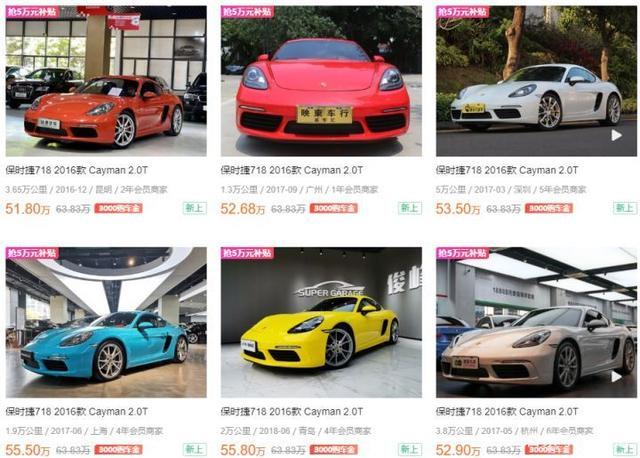Open the blue Cayman photo from Shanghai
Viewport: 640px width, 458px height.
click(x=106, y=322)
